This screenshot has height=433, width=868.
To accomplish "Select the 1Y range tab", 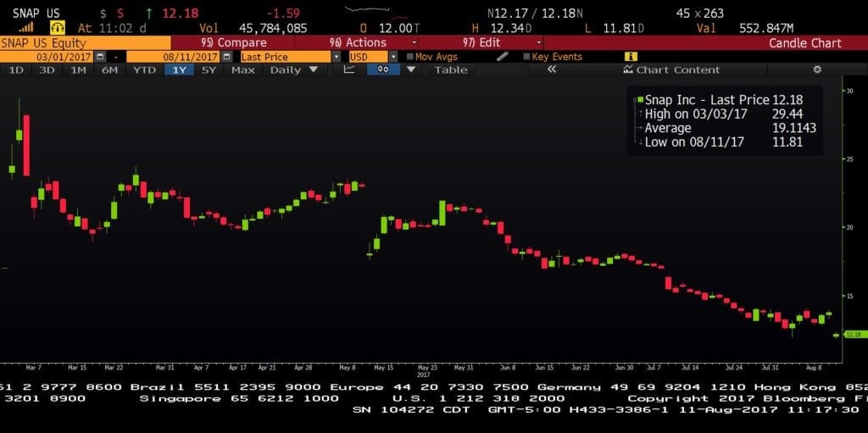I will coord(180,69).
